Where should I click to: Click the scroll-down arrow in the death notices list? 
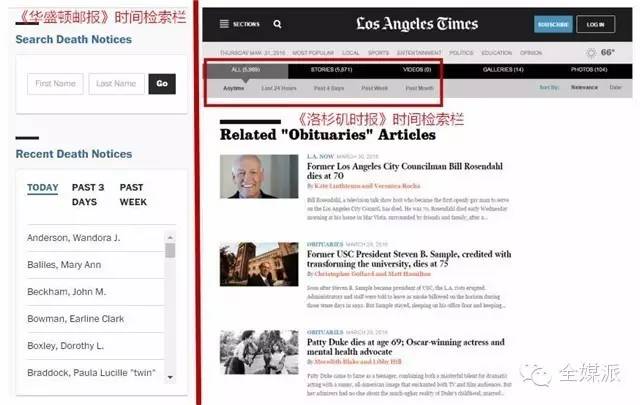pos(170,377)
